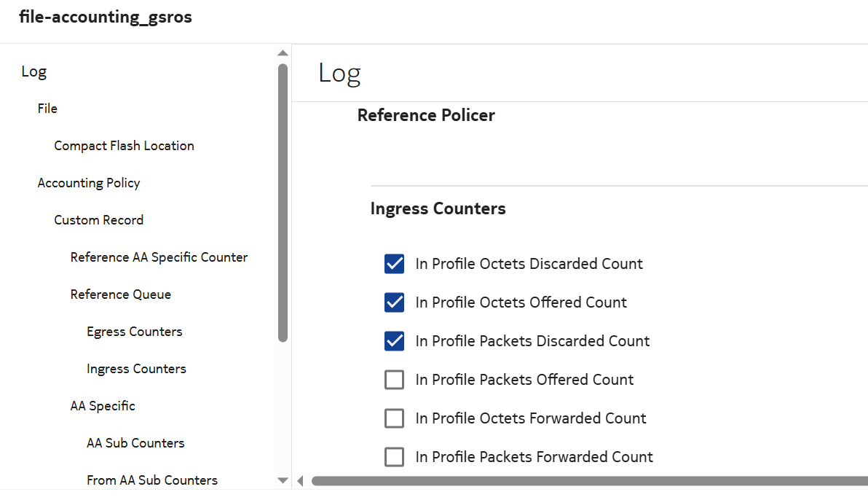
Task: Open Custom Record navigation entry
Action: (98, 220)
